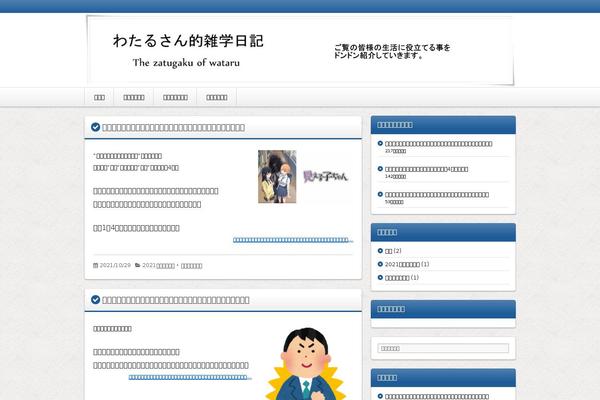600x400 pixels.
Task: Click the bullet icon of the last popular post
Action: tap(380, 194)
